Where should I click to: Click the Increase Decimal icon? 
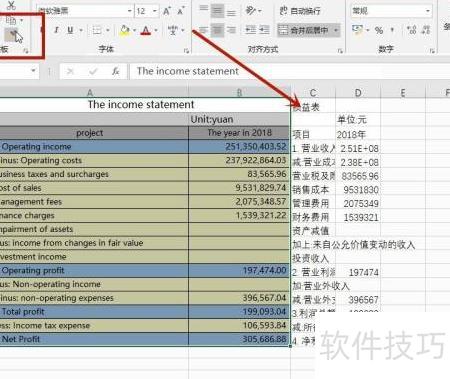[x=412, y=30]
